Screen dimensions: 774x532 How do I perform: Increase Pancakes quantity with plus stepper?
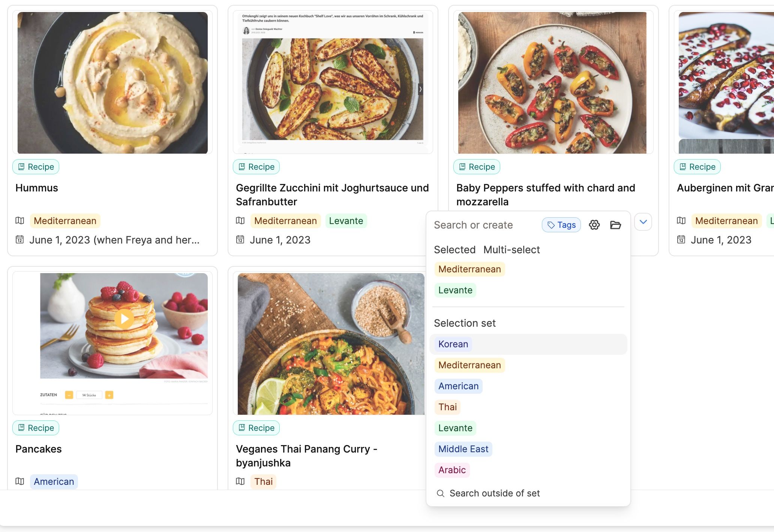109,395
